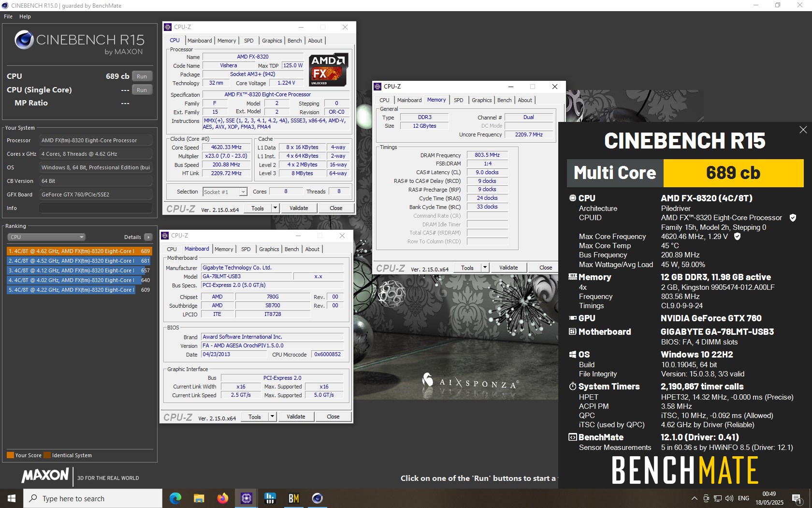The height and width of the screenshot is (508, 812).
Task: Switch to Cinebench taskbar icon
Action: tap(318, 498)
